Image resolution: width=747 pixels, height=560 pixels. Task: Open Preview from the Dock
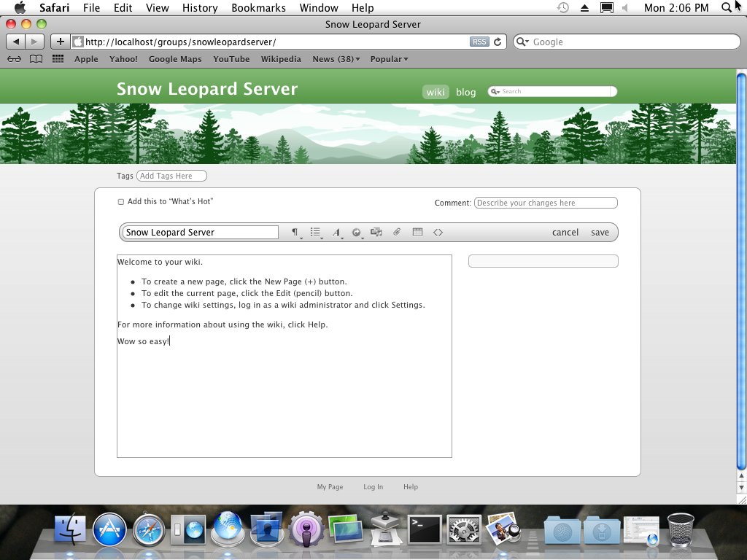click(x=503, y=529)
